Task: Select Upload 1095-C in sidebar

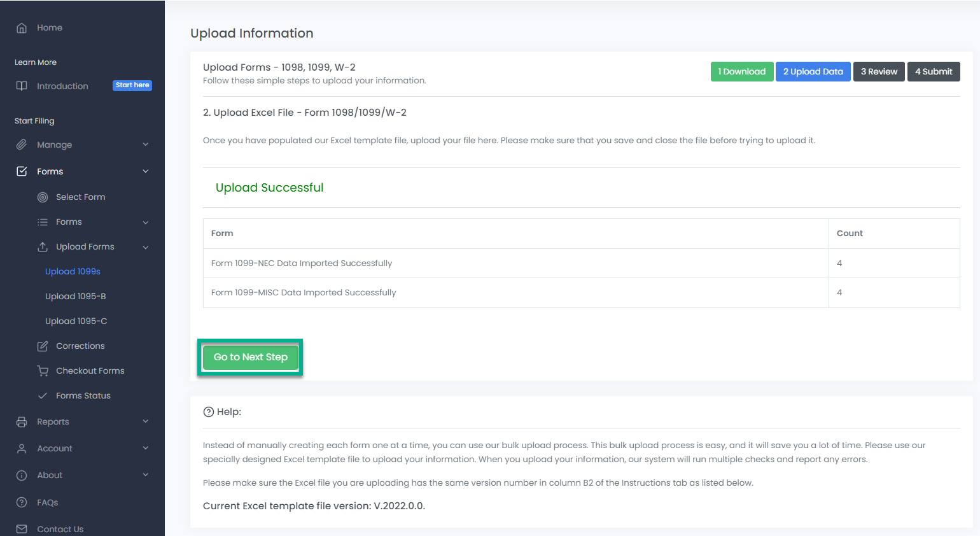Action: [76, 321]
